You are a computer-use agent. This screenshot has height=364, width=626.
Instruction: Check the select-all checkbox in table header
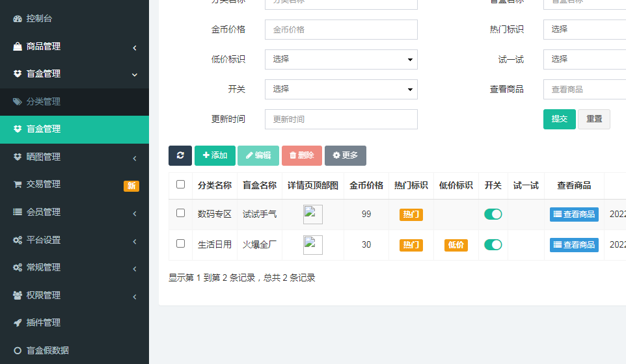tap(180, 185)
